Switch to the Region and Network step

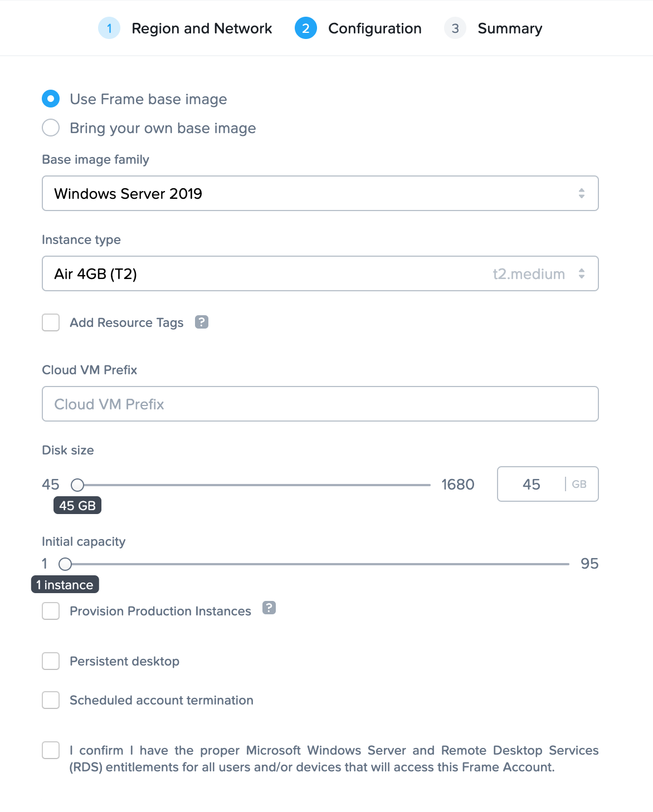201,28
